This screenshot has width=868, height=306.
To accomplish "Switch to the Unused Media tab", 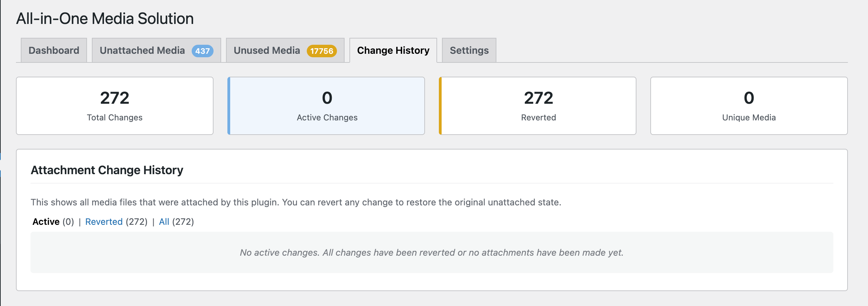I will 267,51.
